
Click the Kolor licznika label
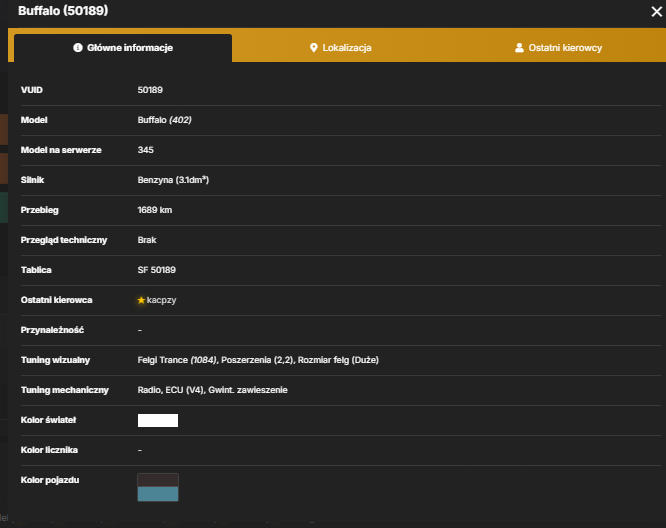point(49,450)
